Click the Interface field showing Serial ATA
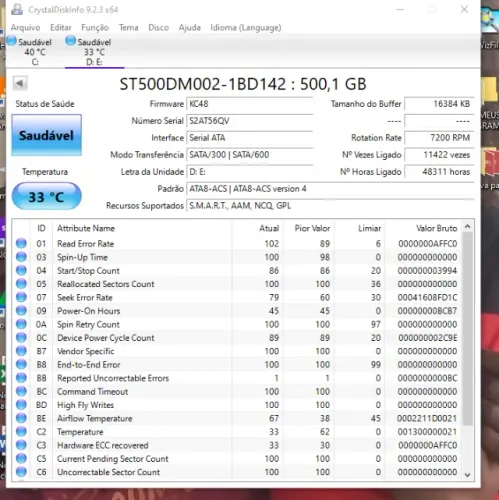This screenshot has width=499, height=500. tap(250, 138)
